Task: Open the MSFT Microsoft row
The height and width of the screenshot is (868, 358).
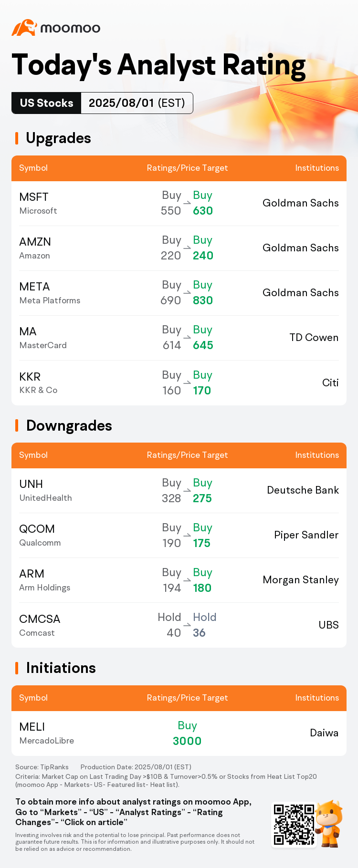Action: (179, 203)
